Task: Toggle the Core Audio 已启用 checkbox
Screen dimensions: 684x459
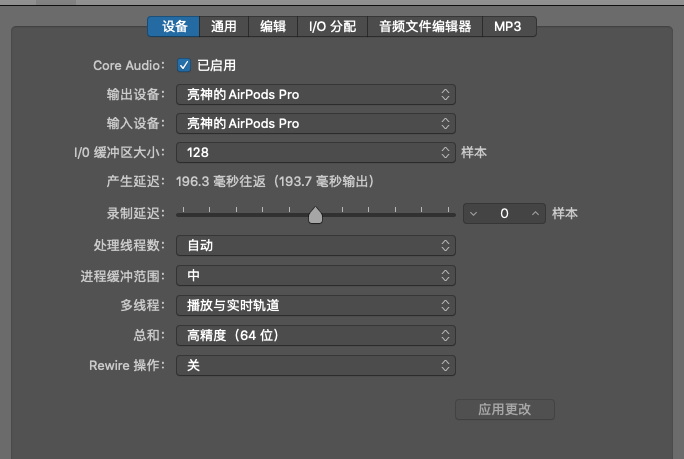Action: (x=184, y=65)
